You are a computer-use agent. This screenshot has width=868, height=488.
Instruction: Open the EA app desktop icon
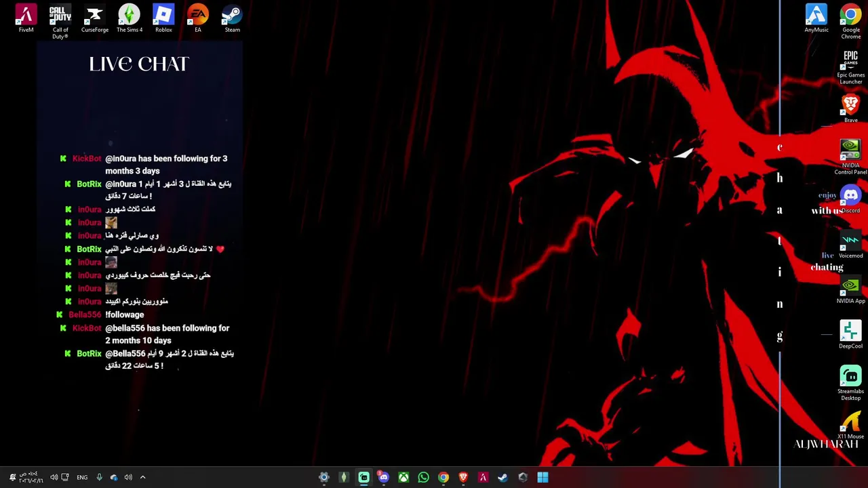point(198,18)
